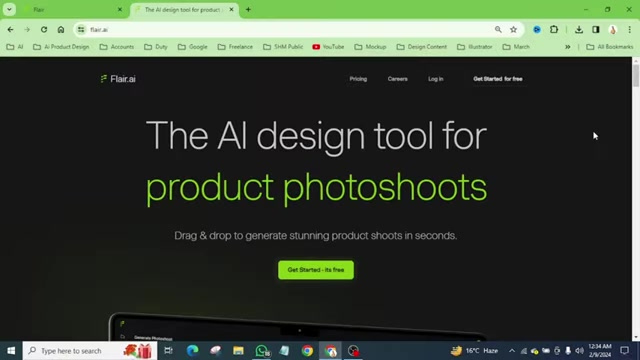Click the green Get Started - its free button
Image resolution: width=640 pixels, height=360 pixels.
(x=316, y=270)
